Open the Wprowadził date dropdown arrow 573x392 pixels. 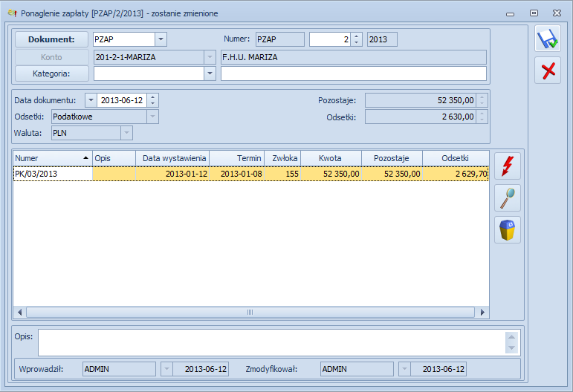[166, 369]
